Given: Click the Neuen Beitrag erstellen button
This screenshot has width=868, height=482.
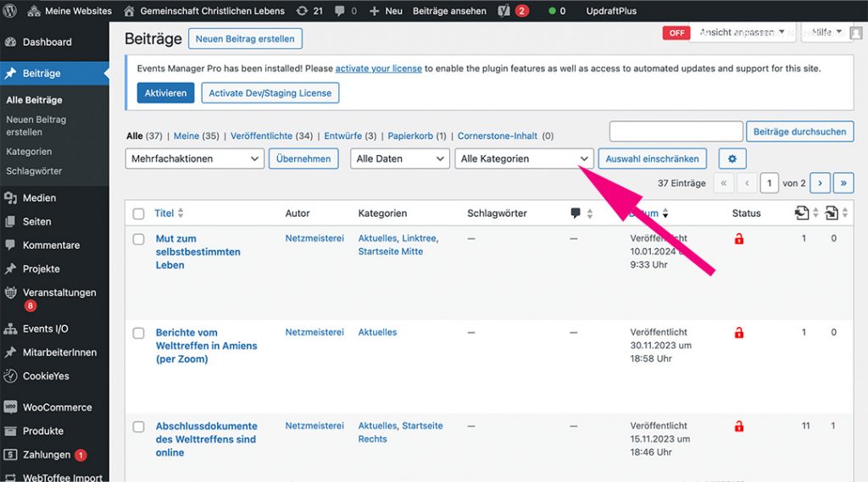Looking at the screenshot, I should [x=244, y=39].
